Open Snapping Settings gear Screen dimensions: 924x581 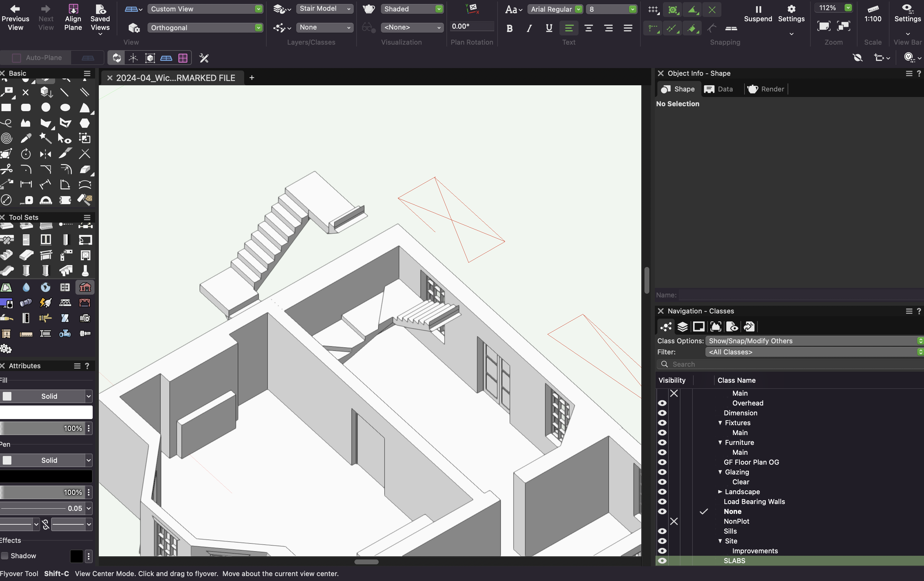(791, 11)
